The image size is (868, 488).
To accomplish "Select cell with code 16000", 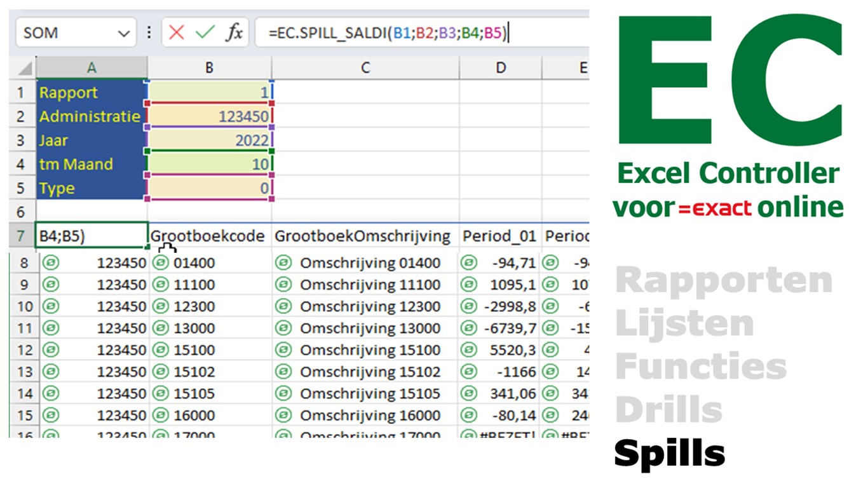I will pyautogui.click(x=209, y=415).
